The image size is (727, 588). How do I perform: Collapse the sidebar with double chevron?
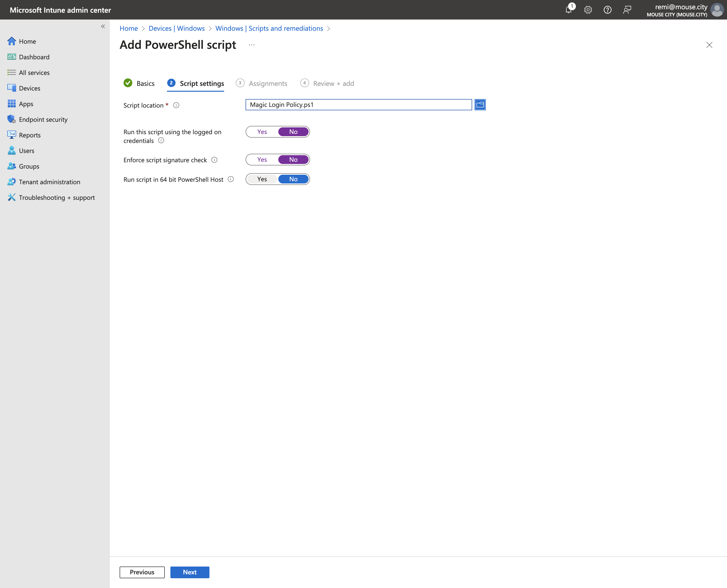click(103, 26)
